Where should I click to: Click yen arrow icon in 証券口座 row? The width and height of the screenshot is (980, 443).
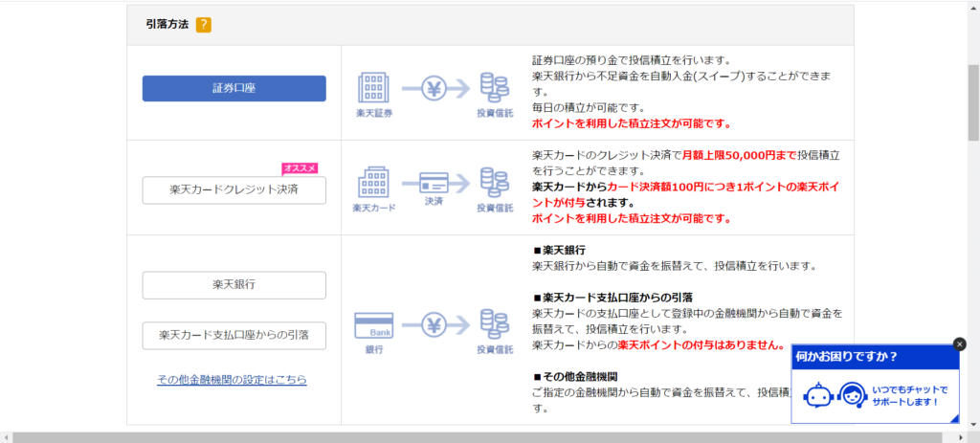coord(435,89)
